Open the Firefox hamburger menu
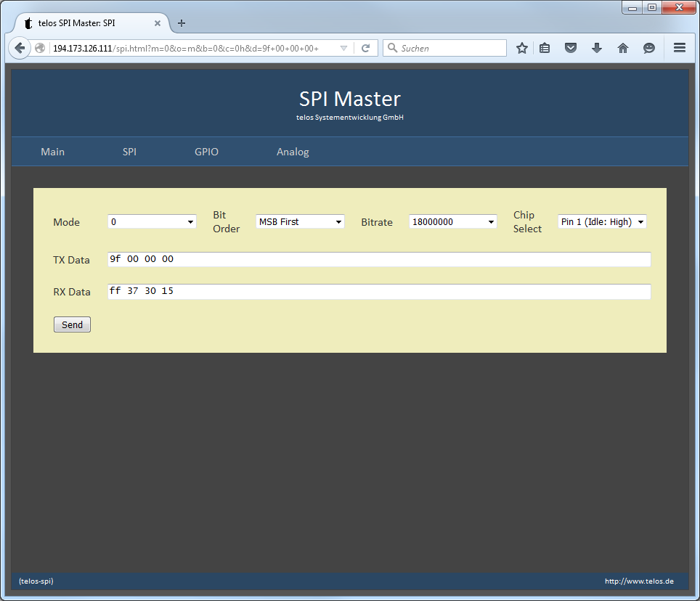The image size is (700, 601). [680, 48]
